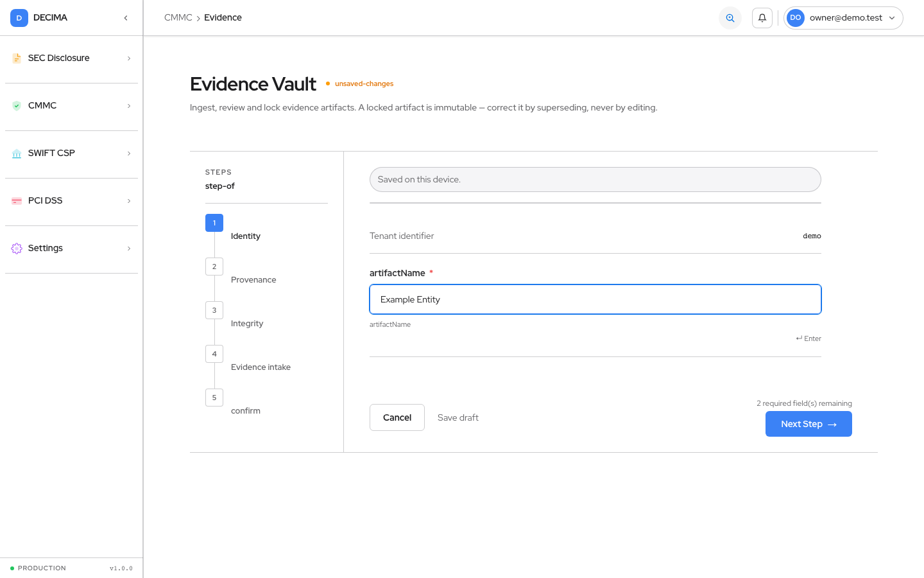Open the Settings menu item
This screenshot has width=924, height=578.
click(x=71, y=249)
